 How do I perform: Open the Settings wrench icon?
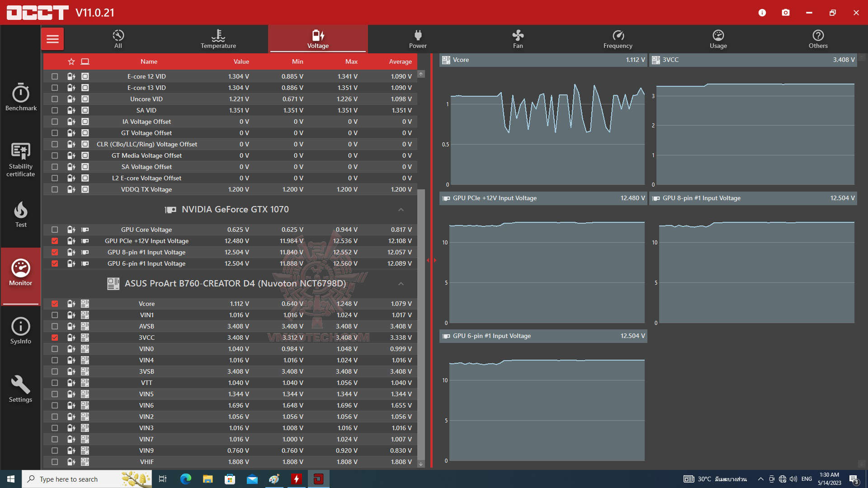click(x=21, y=389)
